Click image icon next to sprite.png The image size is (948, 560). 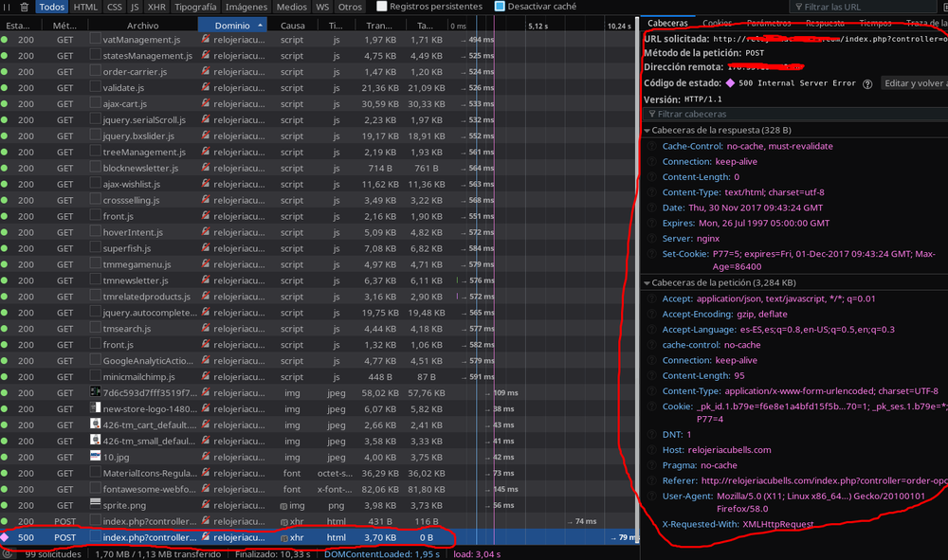[x=94, y=505]
